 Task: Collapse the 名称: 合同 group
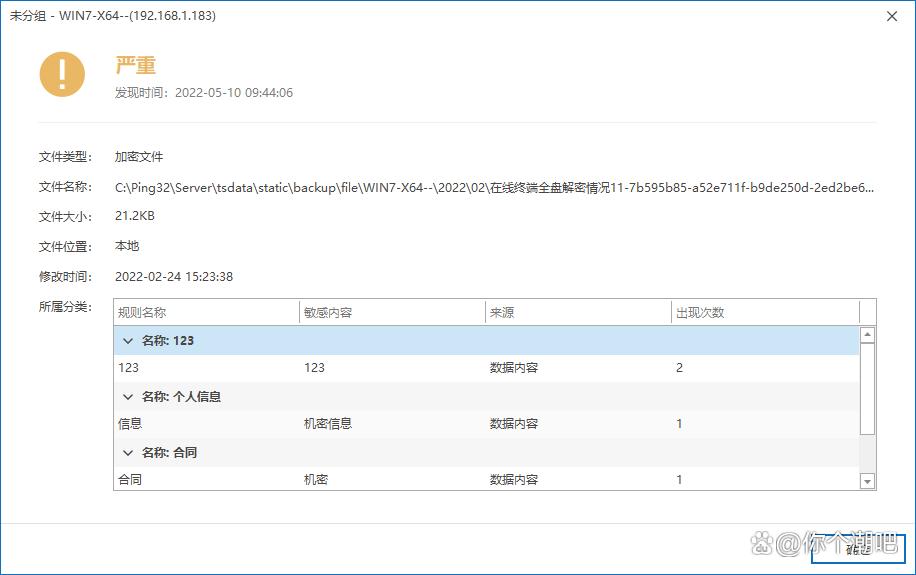point(128,453)
